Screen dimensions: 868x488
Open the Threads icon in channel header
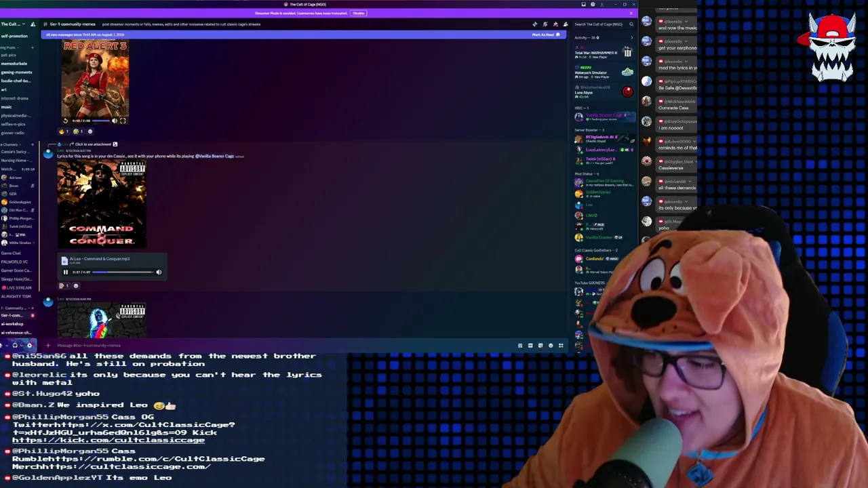(535, 24)
